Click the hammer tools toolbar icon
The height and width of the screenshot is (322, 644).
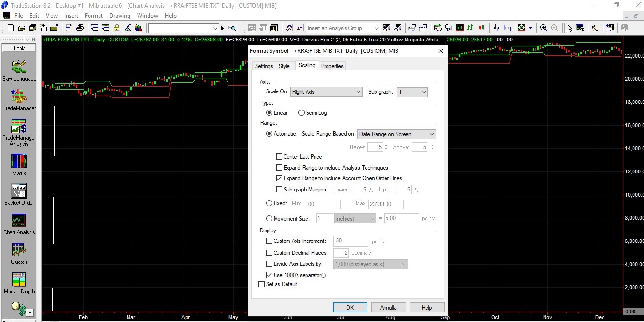coord(595,28)
